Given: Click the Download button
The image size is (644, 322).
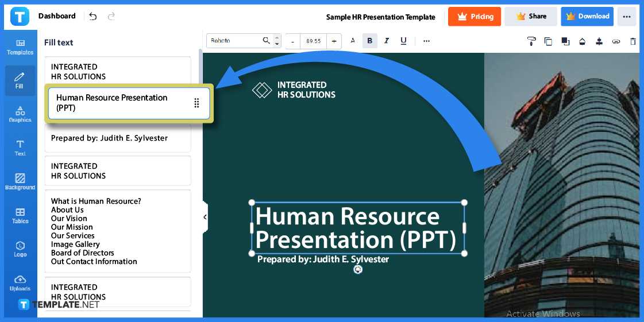Looking at the screenshot, I should click(x=587, y=17).
